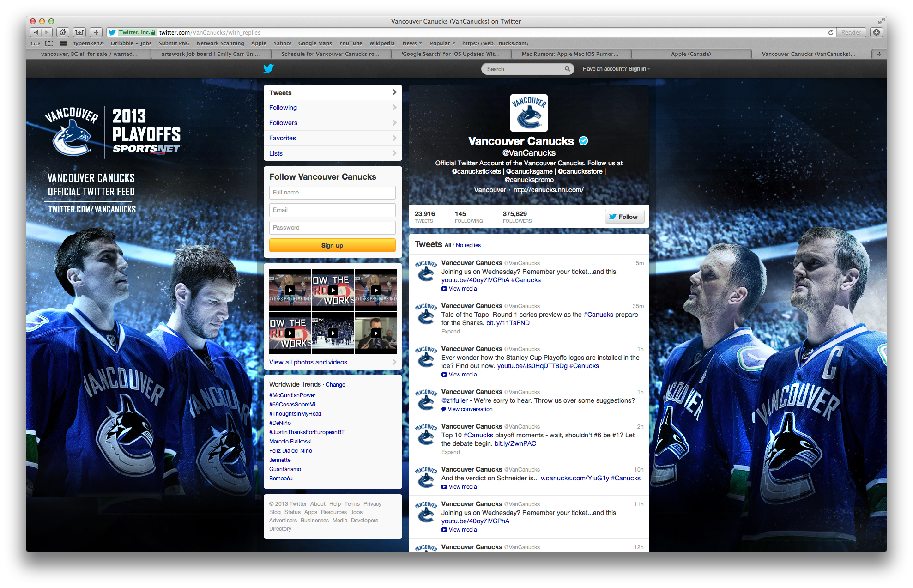Open the Following list row
This screenshot has height=588, width=913.
pos(333,108)
